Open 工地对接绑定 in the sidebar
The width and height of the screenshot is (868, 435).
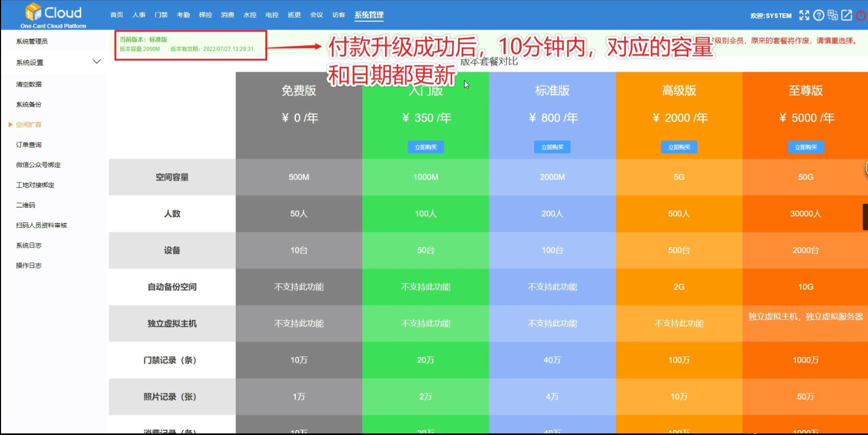pos(35,185)
